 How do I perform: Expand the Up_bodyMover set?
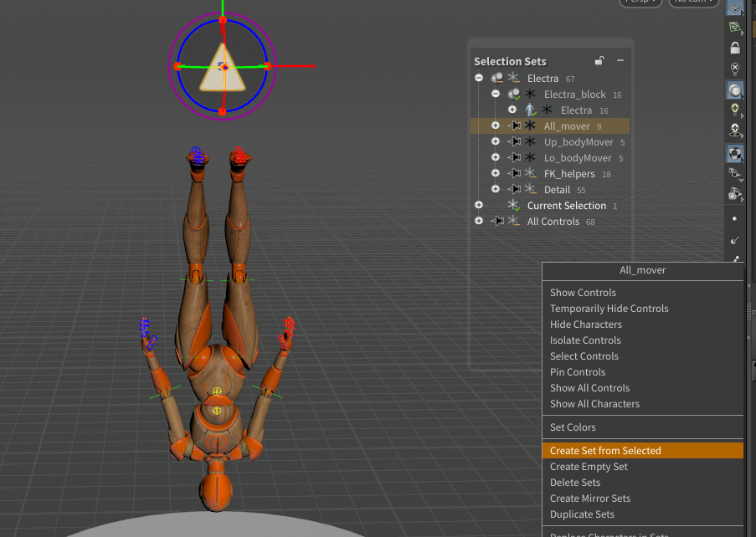495,141
